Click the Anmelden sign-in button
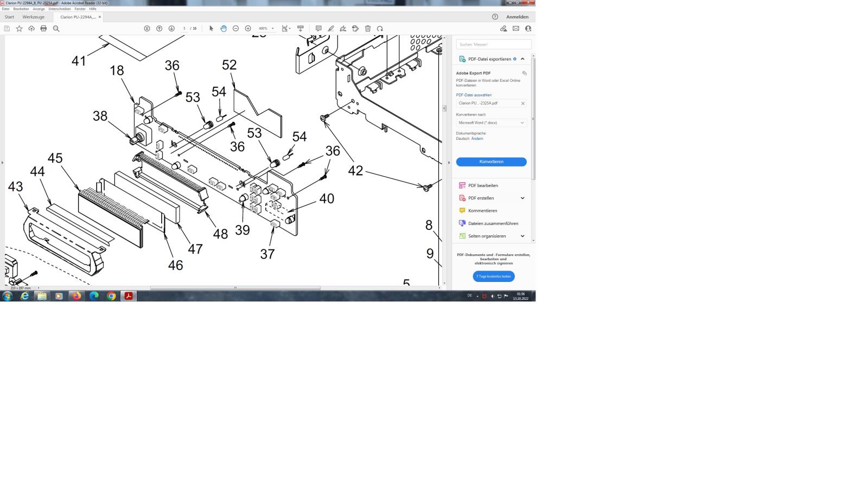 pos(517,17)
